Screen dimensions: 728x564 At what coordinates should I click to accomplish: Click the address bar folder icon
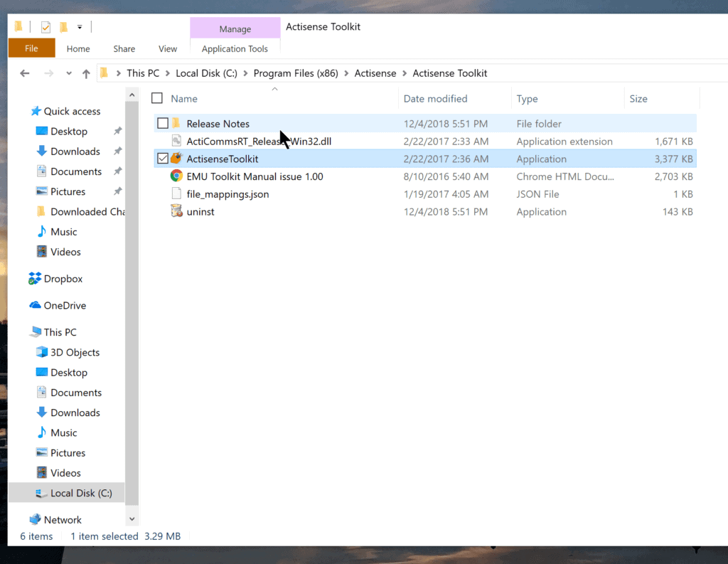[105, 73]
